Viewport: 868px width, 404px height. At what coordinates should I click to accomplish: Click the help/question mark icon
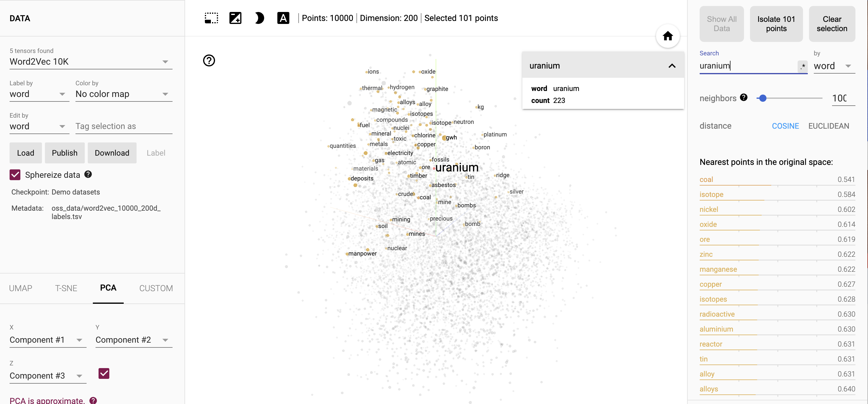(x=209, y=61)
